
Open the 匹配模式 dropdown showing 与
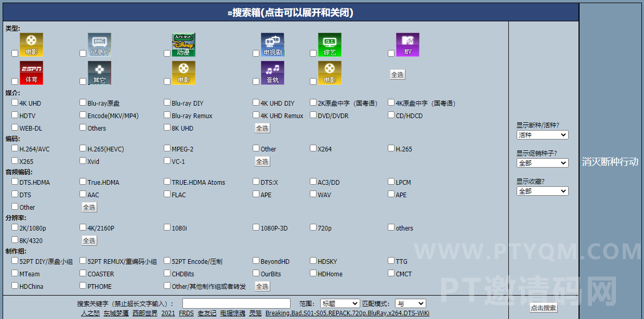tap(411, 303)
